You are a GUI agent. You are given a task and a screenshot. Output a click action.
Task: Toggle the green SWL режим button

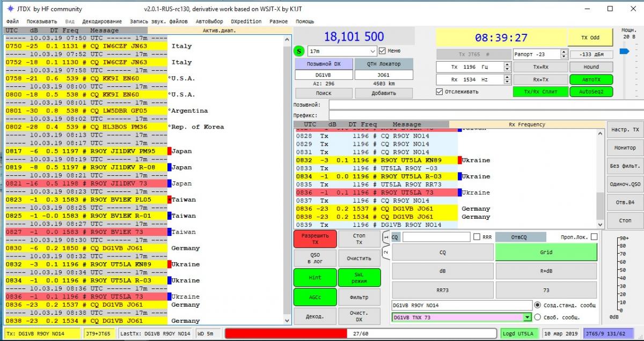point(359,277)
